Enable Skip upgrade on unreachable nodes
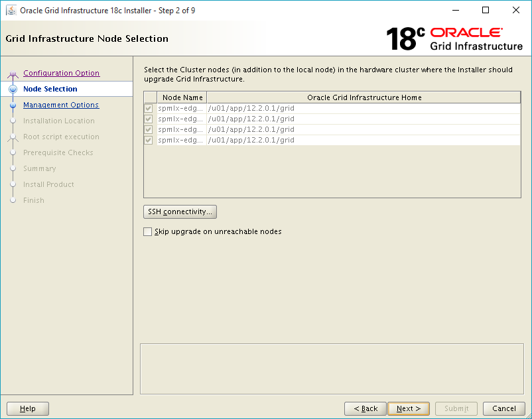Viewport: 532px width, 419px height. click(x=147, y=231)
